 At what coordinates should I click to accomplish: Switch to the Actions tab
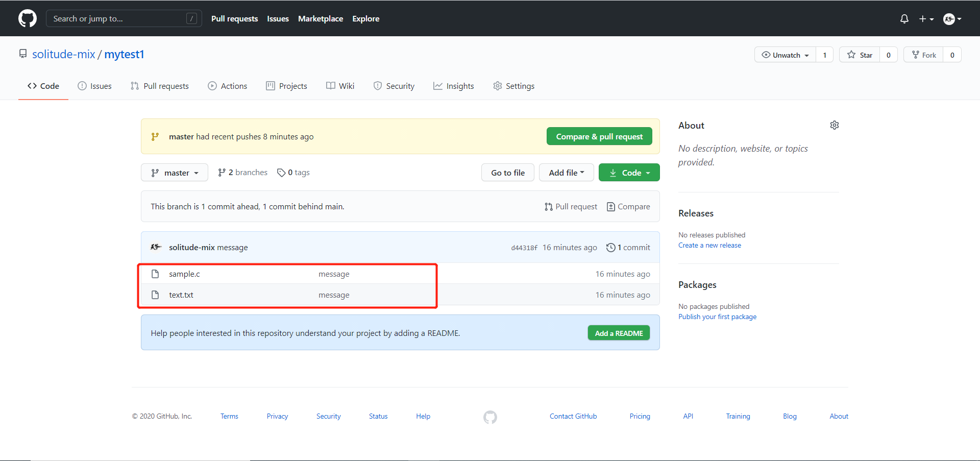tap(228, 86)
